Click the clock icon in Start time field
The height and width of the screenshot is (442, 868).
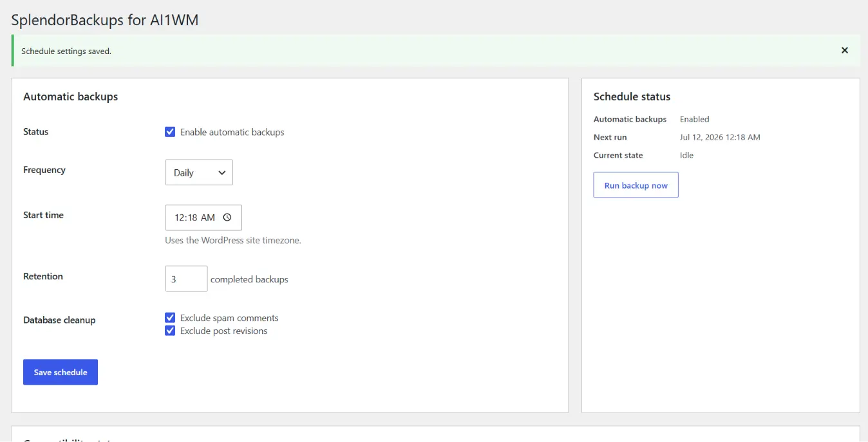227,217
